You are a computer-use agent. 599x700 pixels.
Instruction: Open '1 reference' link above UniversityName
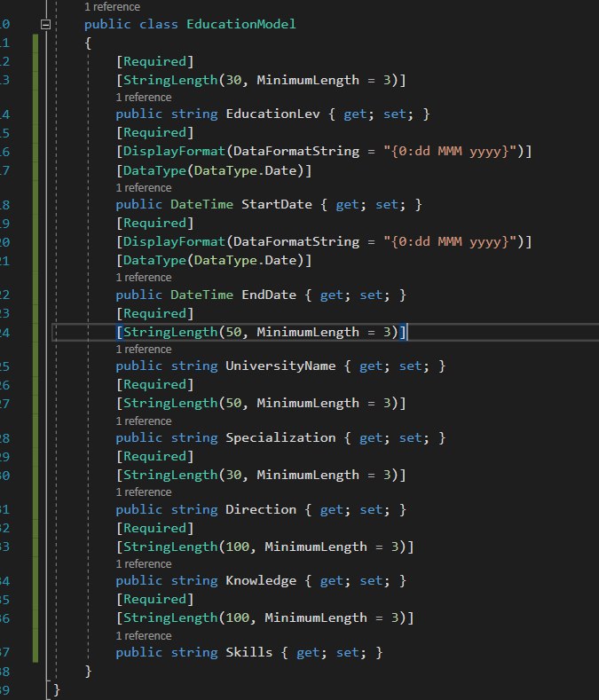click(x=144, y=349)
